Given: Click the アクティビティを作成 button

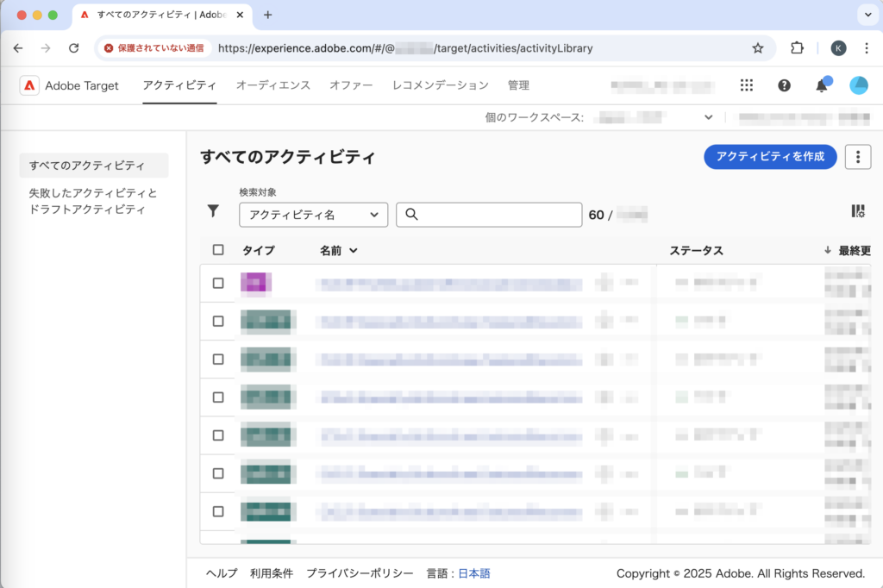Looking at the screenshot, I should pyautogui.click(x=770, y=157).
